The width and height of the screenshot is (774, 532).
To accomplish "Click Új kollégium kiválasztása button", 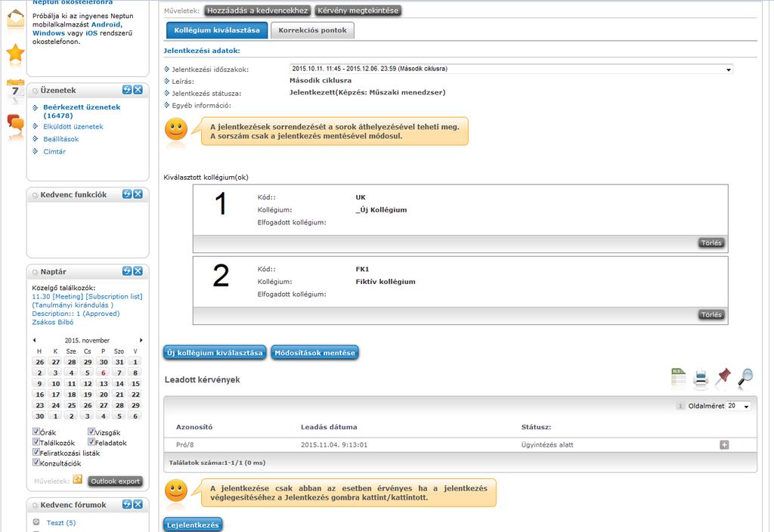I will [x=215, y=353].
